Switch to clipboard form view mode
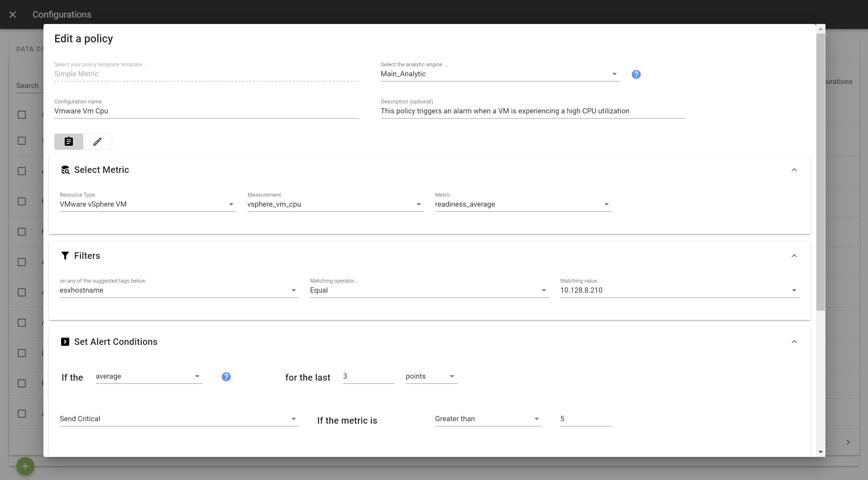This screenshot has height=480, width=868. point(69,142)
